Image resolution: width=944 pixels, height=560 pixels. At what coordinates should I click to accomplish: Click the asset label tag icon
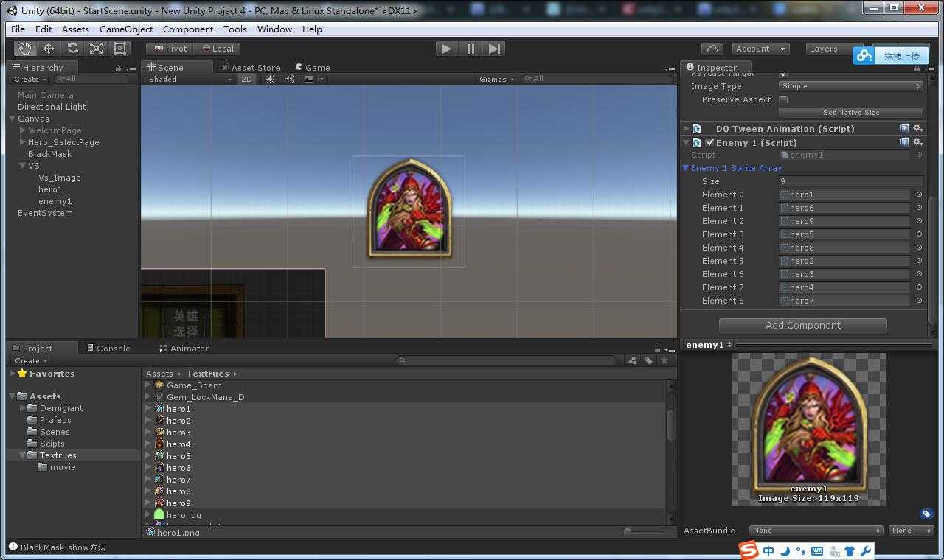point(927,514)
